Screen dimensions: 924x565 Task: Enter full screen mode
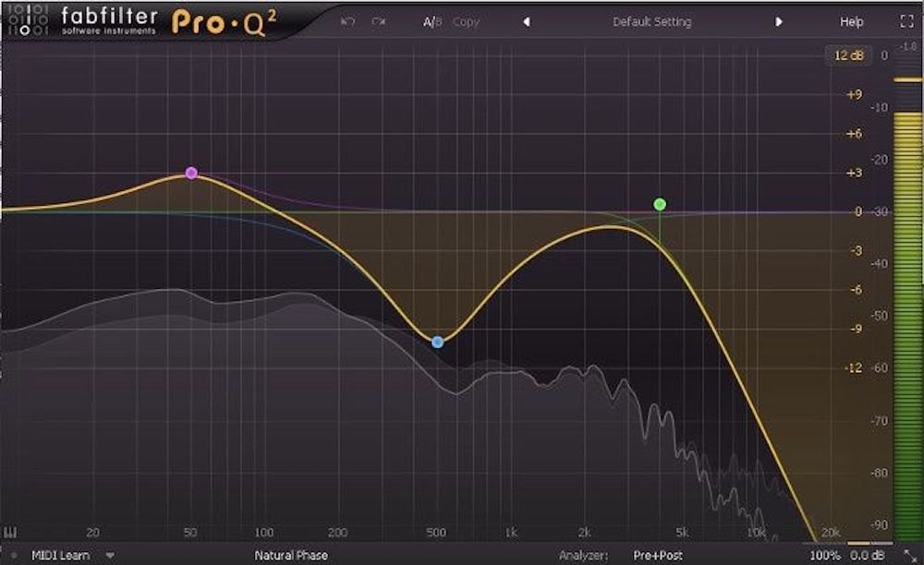coord(906,21)
